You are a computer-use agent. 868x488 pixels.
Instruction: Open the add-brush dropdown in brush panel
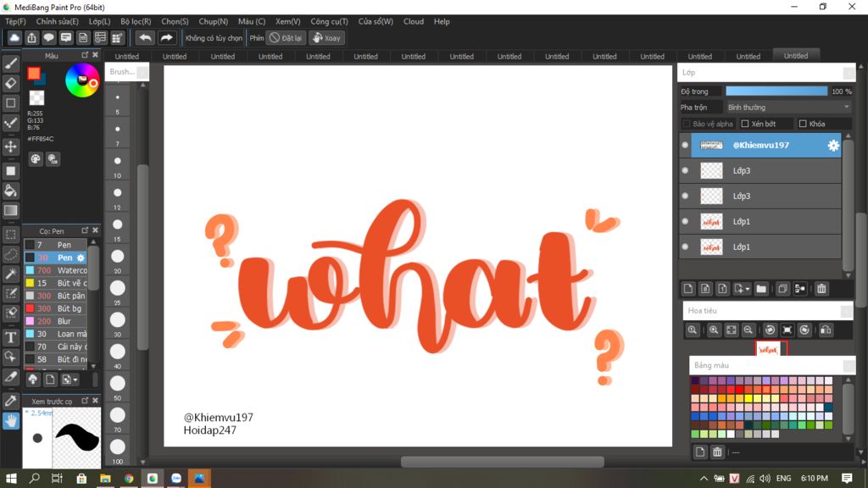click(x=70, y=380)
